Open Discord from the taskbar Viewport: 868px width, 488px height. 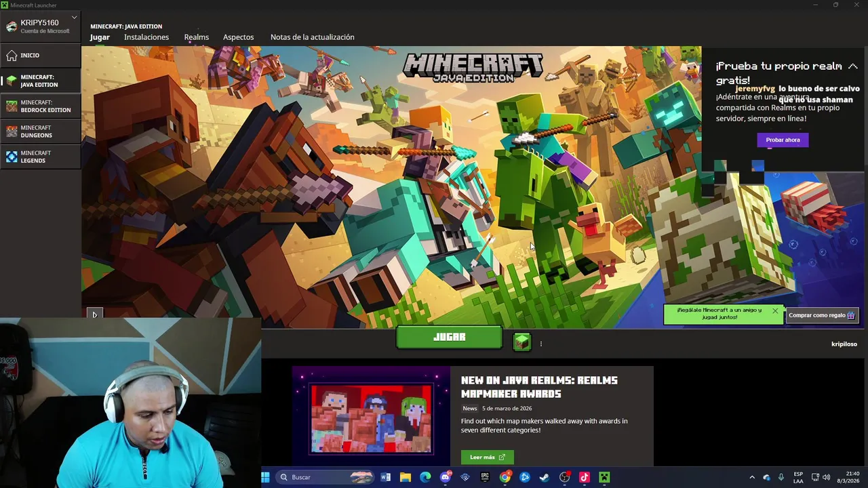coord(446,477)
